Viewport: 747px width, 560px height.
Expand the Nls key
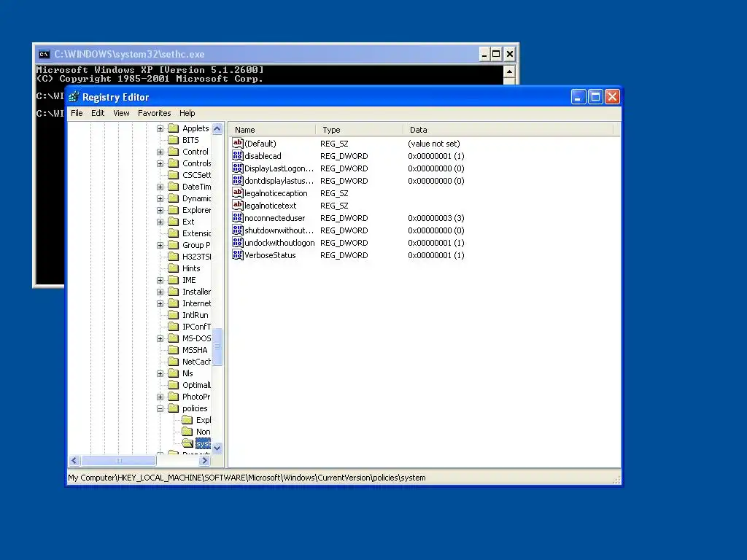pyautogui.click(x=160, y=373)
